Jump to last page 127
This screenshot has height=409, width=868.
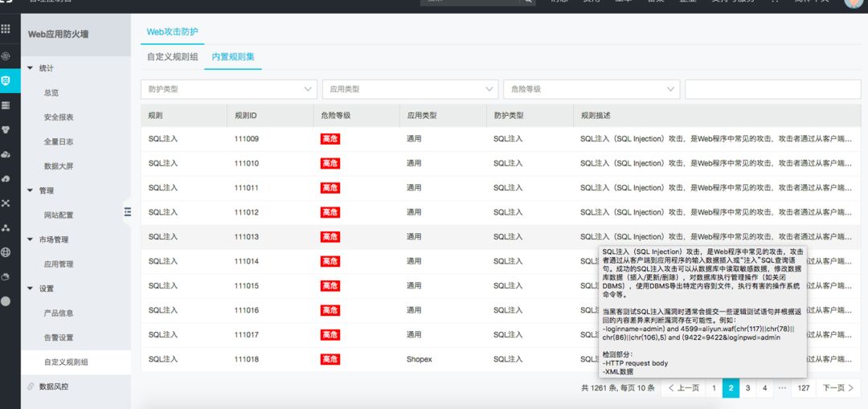click(803, 388)
